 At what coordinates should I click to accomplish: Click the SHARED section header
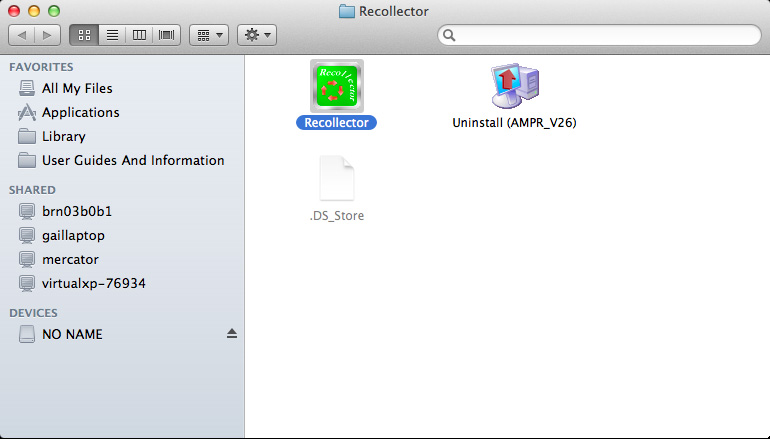coord(32,190)
